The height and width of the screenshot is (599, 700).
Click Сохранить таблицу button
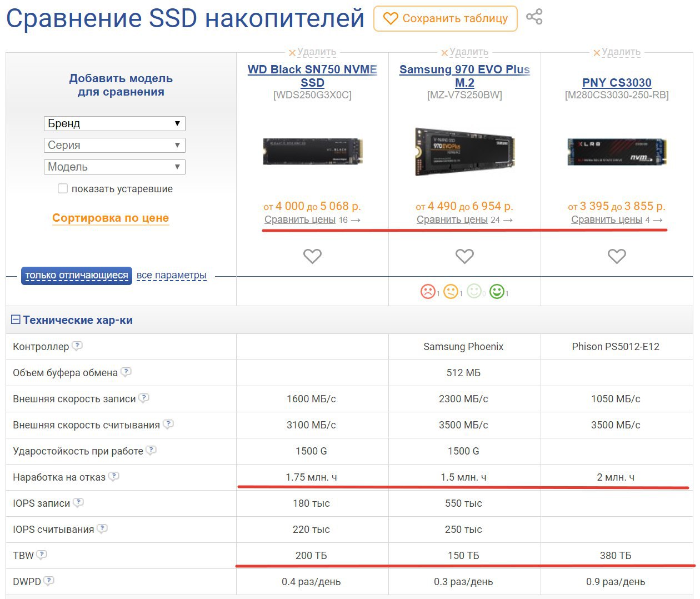tap(446, 18)
